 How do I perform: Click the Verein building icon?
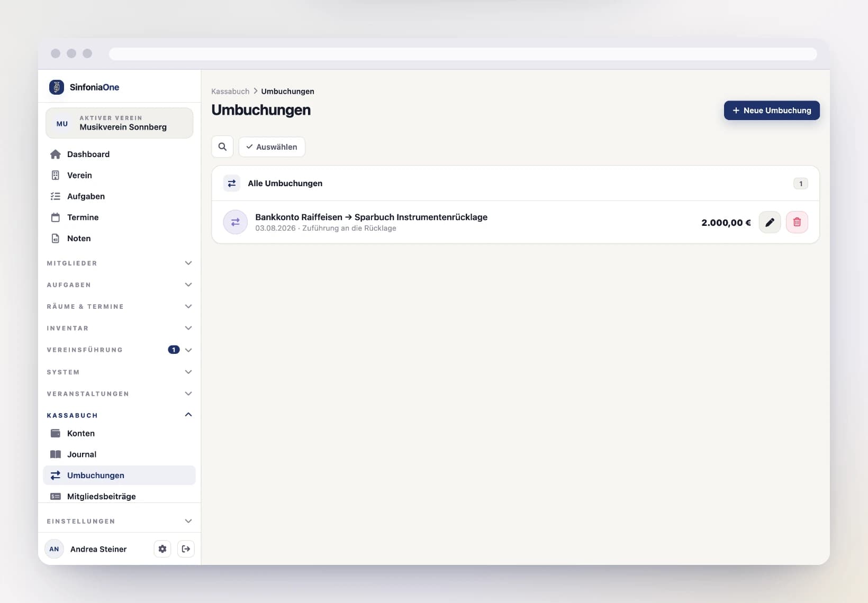pos(56,175)
